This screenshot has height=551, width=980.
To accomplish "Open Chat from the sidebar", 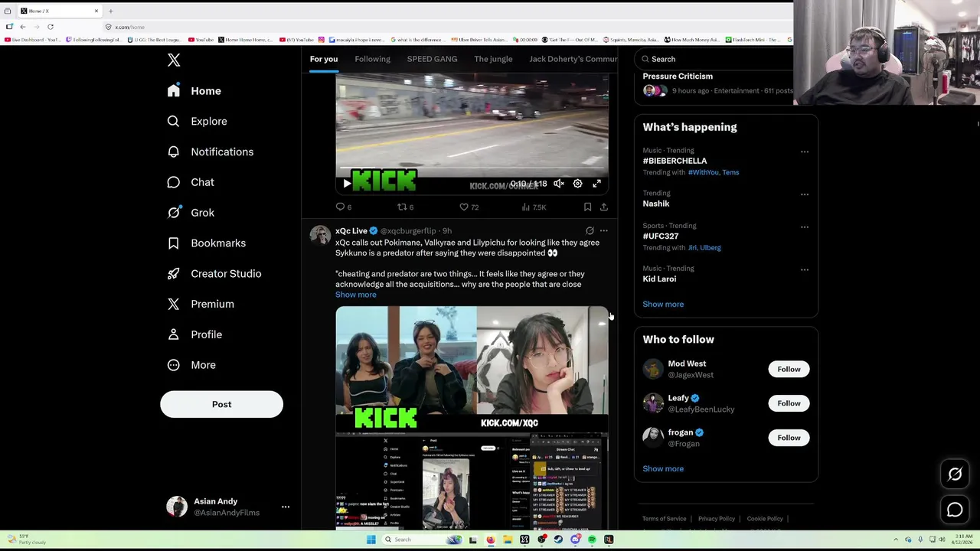I will pyautogui.click(x=191, y=182).
